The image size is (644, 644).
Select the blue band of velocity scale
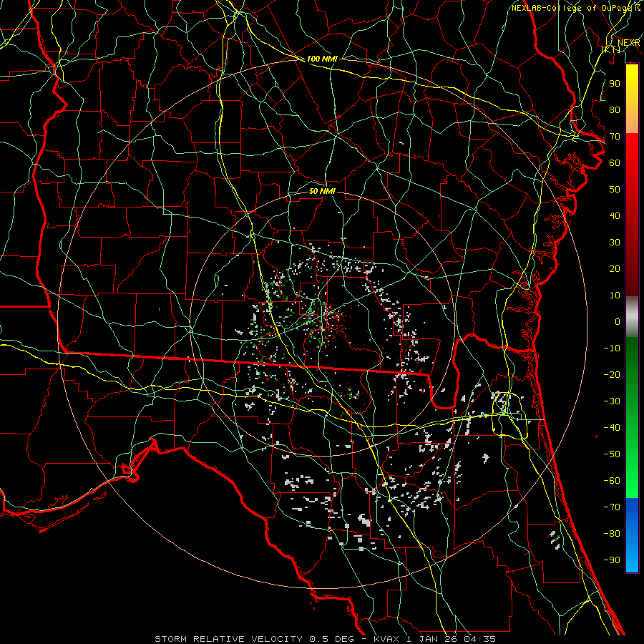coord(632,535)
